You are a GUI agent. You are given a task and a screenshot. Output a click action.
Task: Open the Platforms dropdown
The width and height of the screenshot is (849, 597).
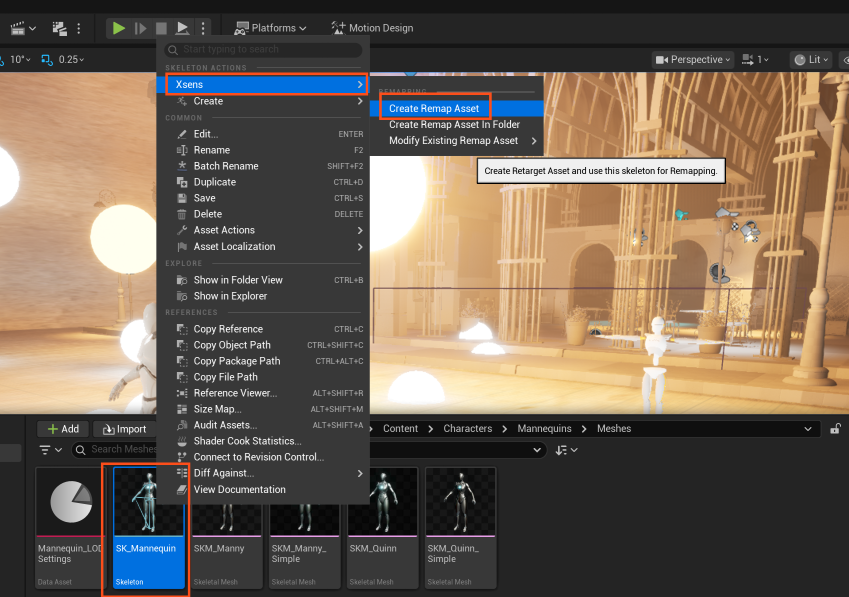(270, 28)
